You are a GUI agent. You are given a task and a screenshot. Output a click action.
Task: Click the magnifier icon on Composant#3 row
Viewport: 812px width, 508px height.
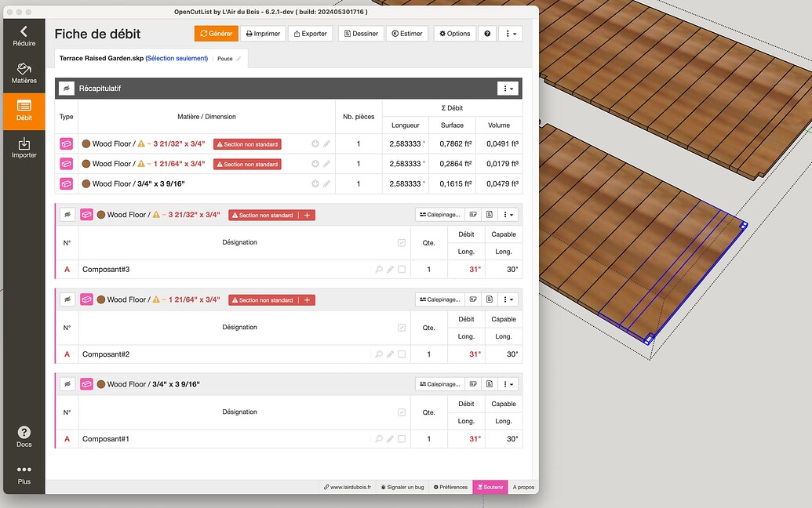tap(379, 269)
